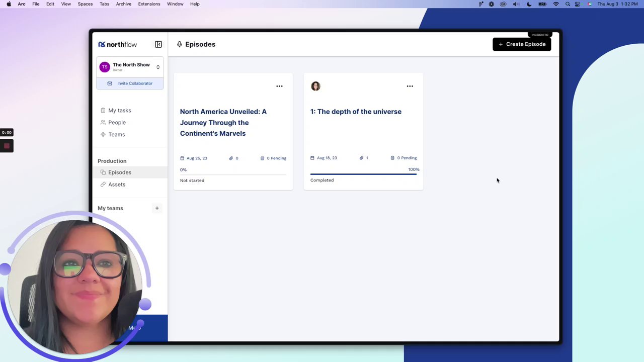Click the Loom sunburst menu bar icon
The image size is (644, 362).
pos(492,4)
